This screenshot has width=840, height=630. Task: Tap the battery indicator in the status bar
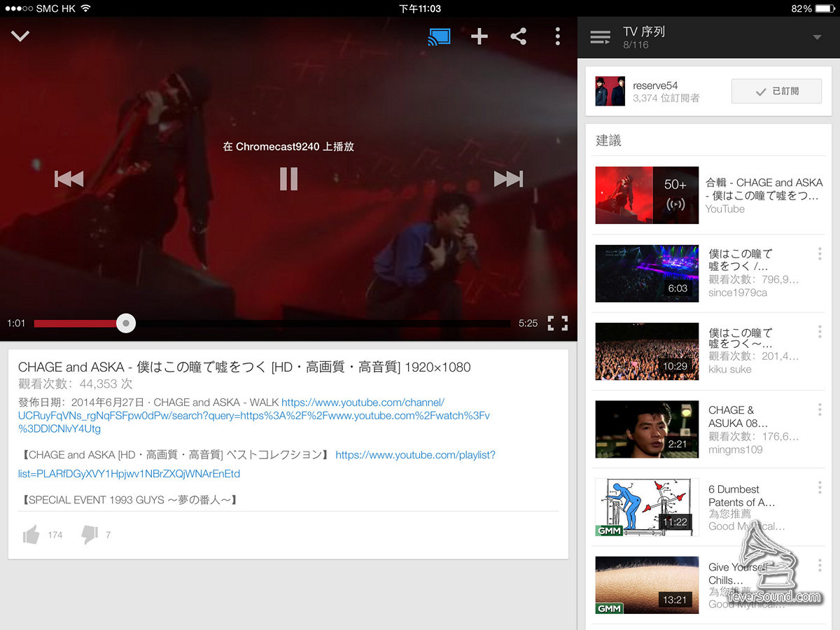click(825, 8)
